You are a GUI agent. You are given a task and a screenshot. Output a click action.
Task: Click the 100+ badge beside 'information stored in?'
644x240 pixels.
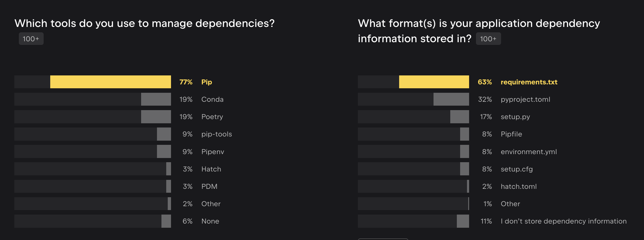pos(488,39)
